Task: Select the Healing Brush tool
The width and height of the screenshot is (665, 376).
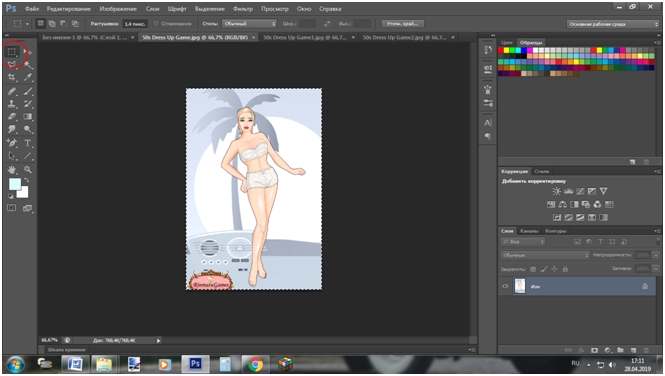Action: [11, 91]
